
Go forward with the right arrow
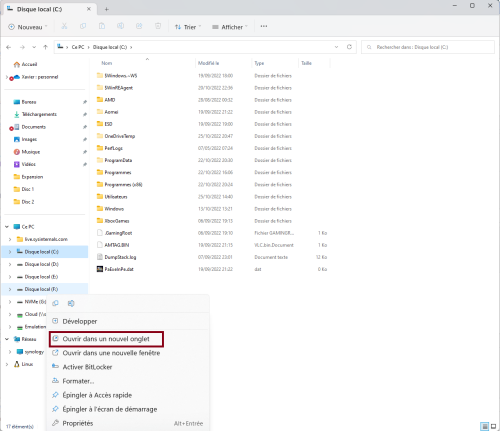22,47
